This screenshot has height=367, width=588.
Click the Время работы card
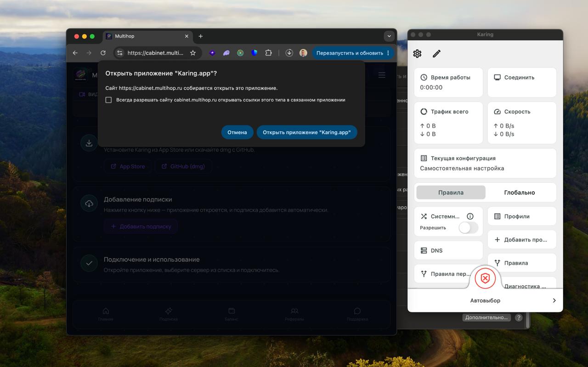coord(448,83)
